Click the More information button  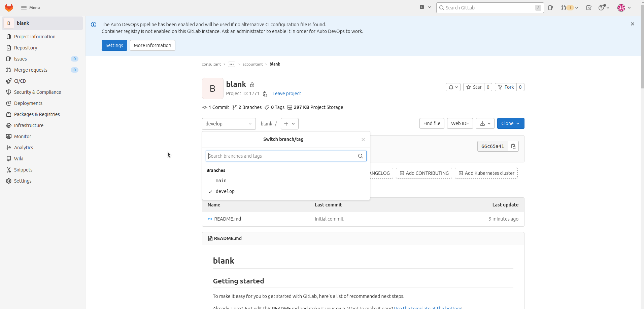click(x=152, y=45)
